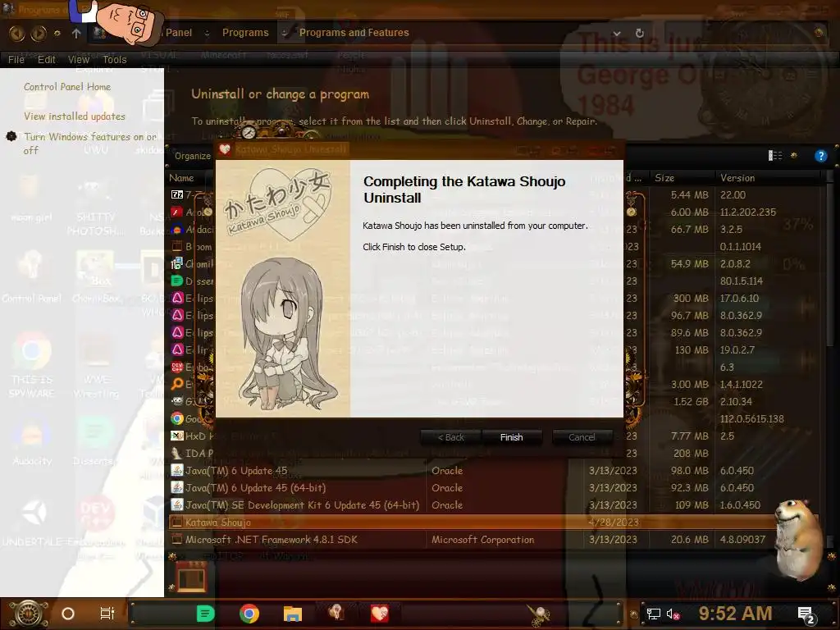
Task: Click the 9:52 AM taskbar clock
Action: pyautogui.click(x=735, y=614)
